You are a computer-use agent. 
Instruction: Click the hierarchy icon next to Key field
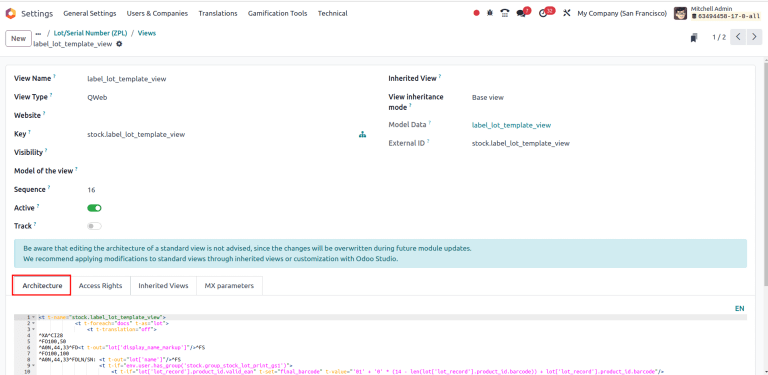pyautogui.click(x=362, y=135)
